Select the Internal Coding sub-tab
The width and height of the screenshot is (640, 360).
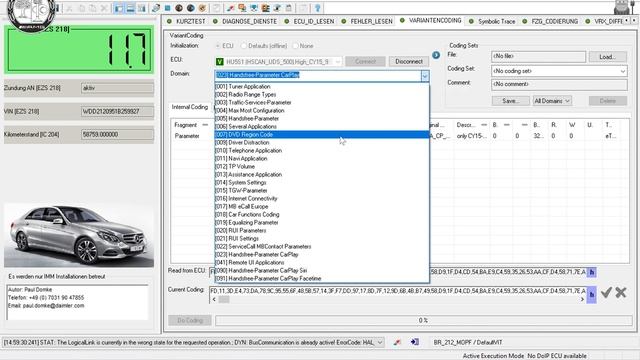(x=189, y=107)
